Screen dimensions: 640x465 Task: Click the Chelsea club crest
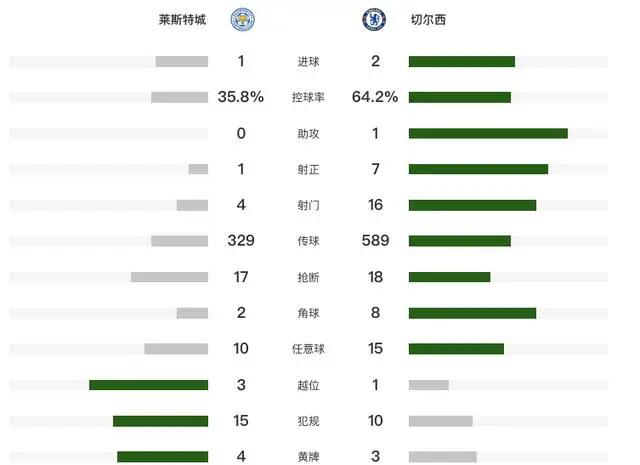374,20
